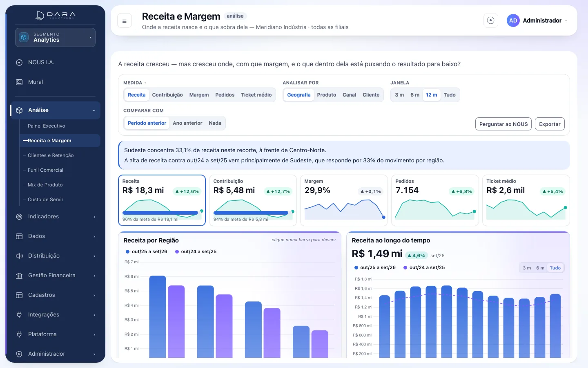Screen dimensions: 588x368
Task: Select the Receita measure option
Action: (137, 95)
